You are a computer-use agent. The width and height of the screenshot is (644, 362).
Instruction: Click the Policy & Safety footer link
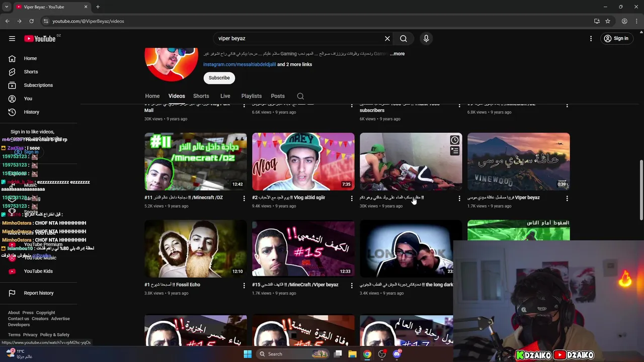(x=55, y=335)
